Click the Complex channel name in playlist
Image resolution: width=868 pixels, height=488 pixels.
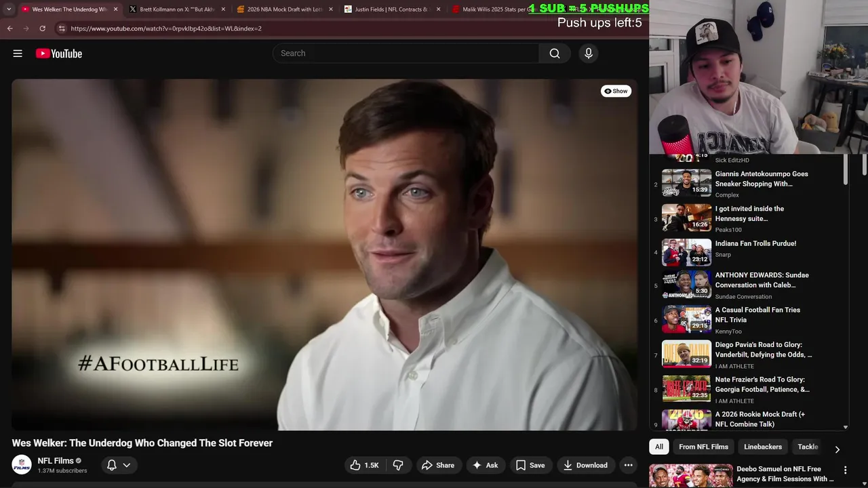pos(727,195)
